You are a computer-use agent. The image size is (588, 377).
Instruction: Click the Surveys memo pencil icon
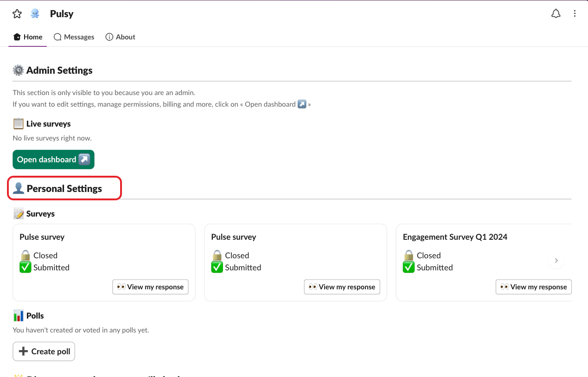pyautogui.click(x=19, y=214)
